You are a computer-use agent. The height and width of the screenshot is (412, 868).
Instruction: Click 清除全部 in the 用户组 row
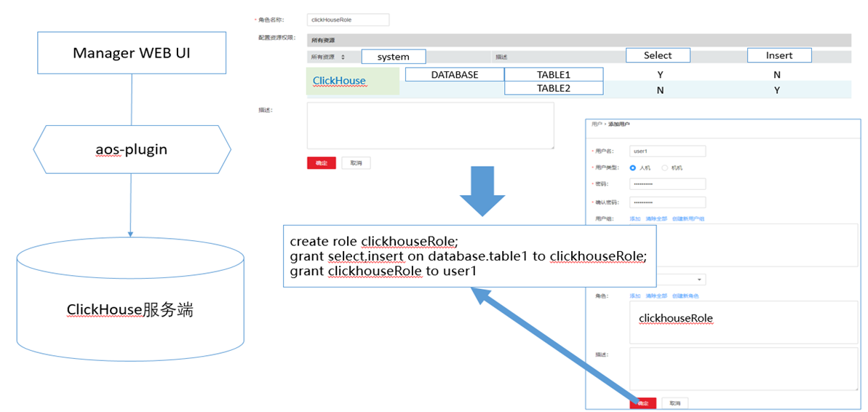pos(656,218)
